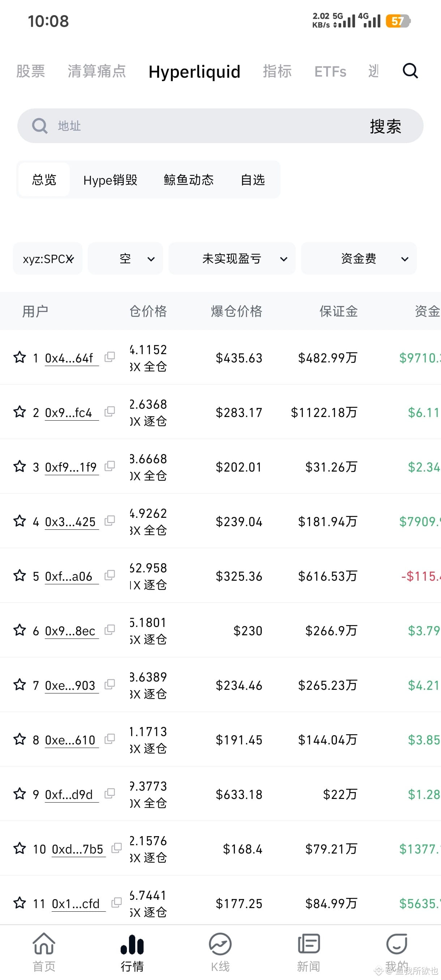Select the Hyperliquid tab

click(194, 72)
